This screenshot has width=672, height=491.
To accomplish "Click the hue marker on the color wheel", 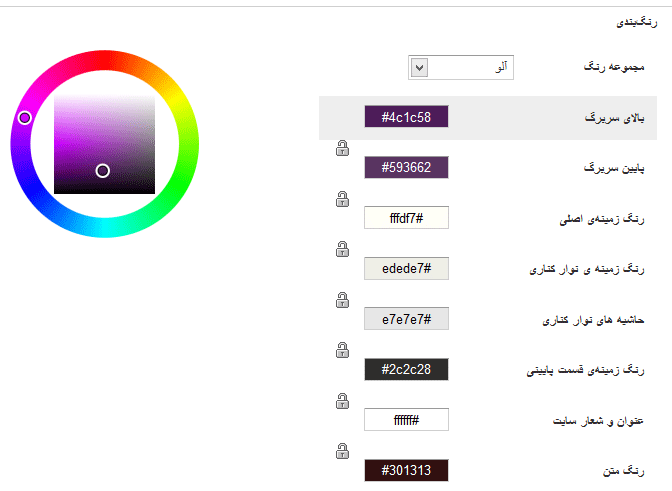I will [24, 117].
